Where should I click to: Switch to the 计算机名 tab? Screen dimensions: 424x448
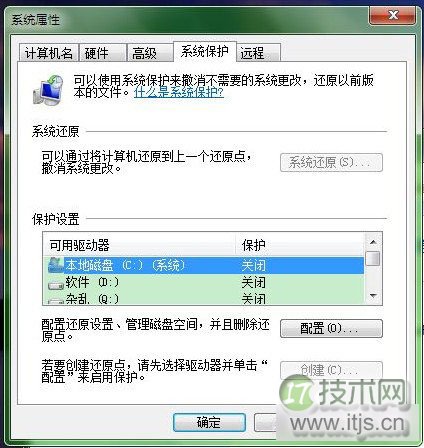pos(49,53)
